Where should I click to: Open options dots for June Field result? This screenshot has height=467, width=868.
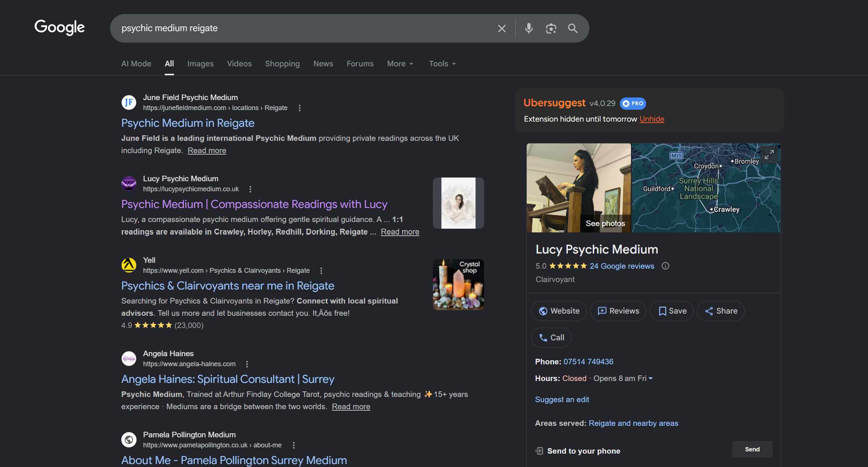tap(300, 108)
